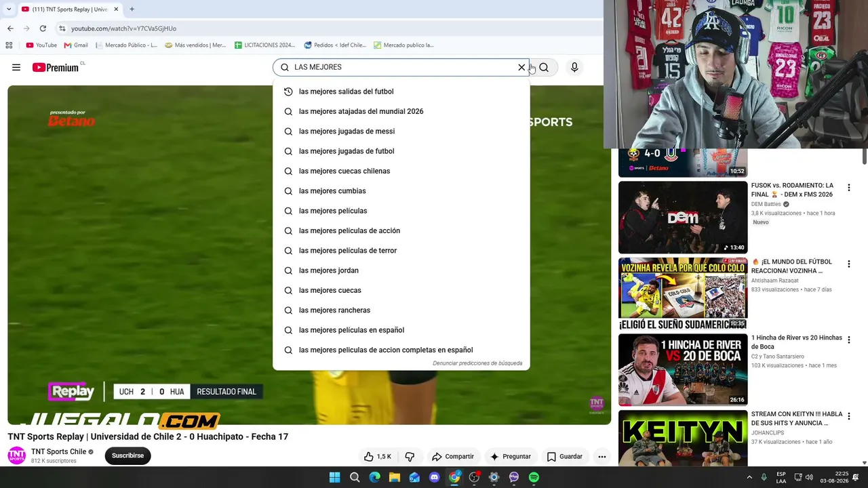The width and height of the screenshot is (868, 488).
Task: Choose suggestion 'las mejores cumbias'
Action: pyautogui.click(x=401, y=191)
